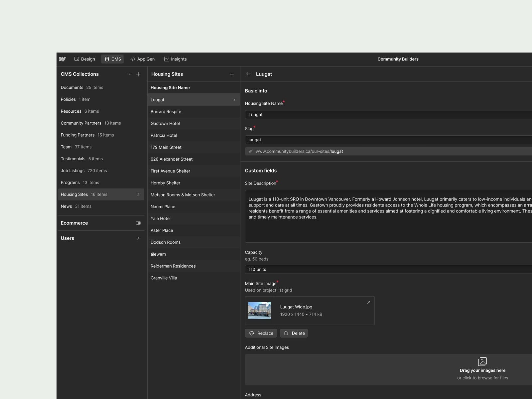The image size is (532, 399).
Task: Replace the main site image
Action: pyautogui.click(x=261, y=333)
